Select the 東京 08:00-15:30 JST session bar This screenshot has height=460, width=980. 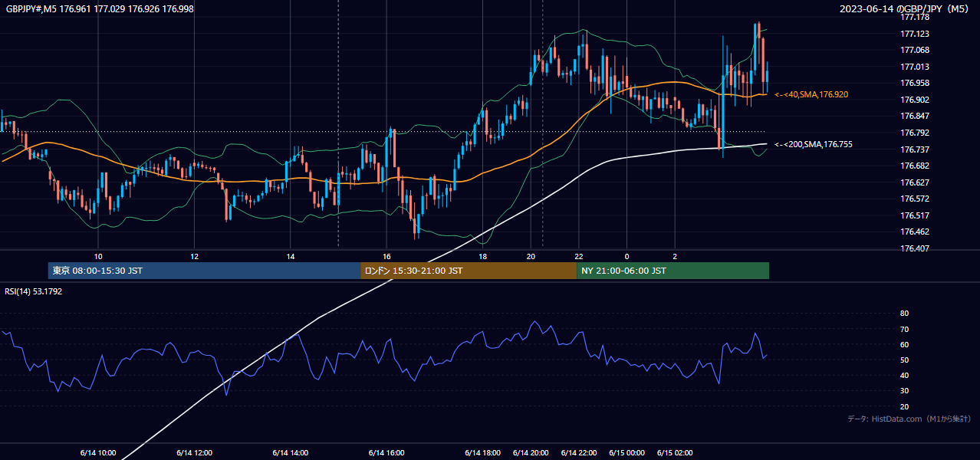coord(204,271)
